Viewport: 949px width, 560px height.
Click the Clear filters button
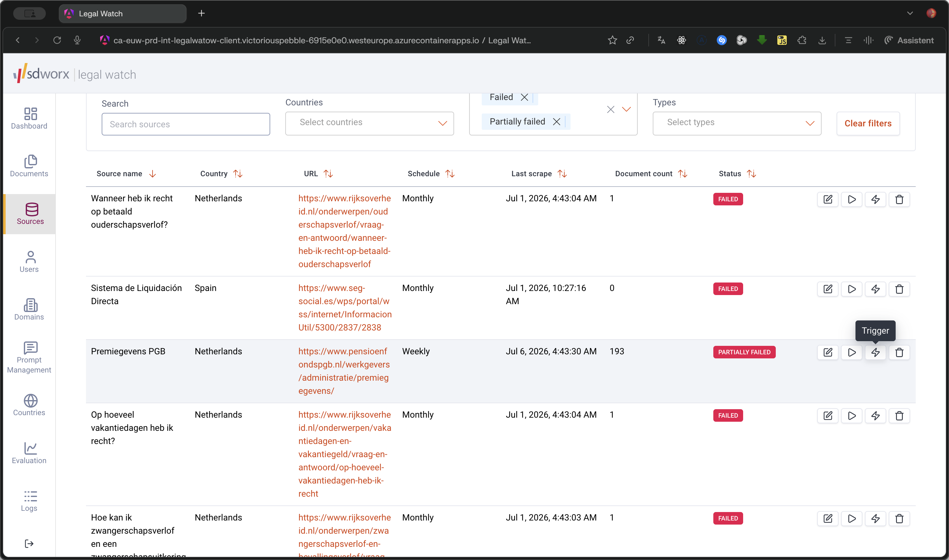[867, 124]
